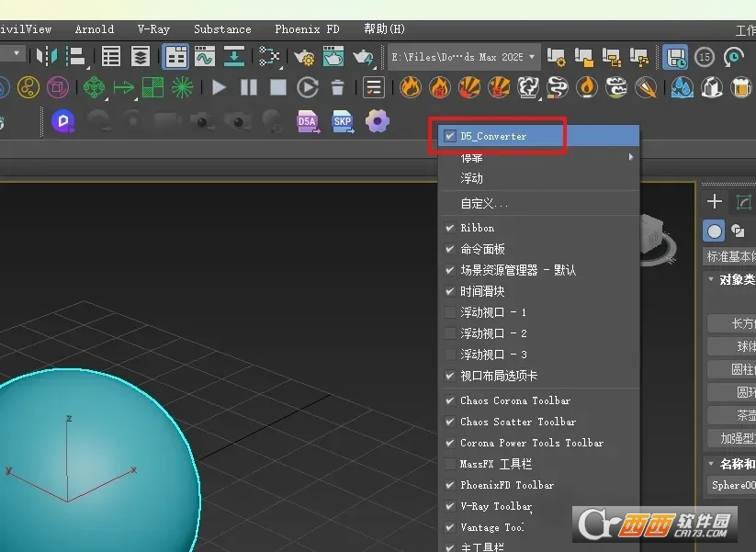Click the SKP export icon

point(343,121)
